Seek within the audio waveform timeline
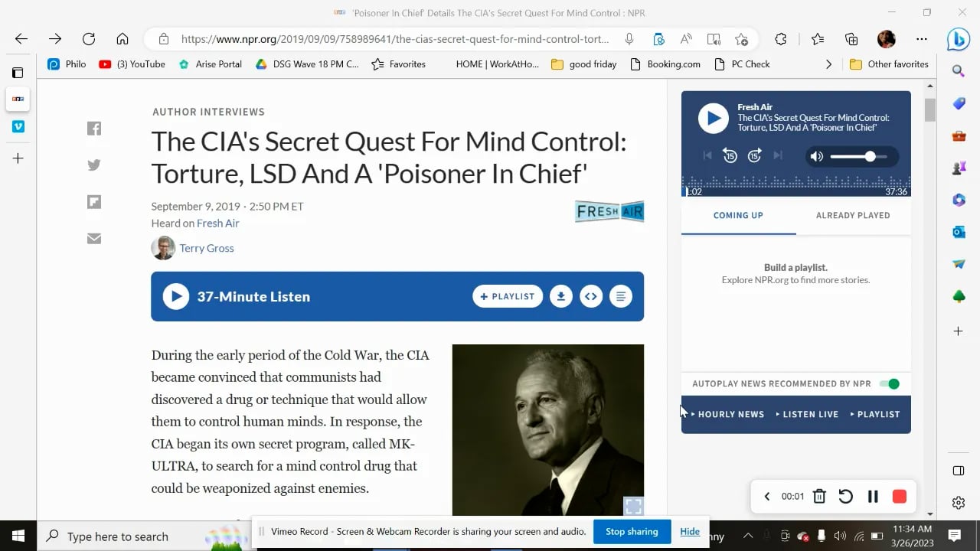Viewport: 980px width, 551px height. (x=796, y=186)
